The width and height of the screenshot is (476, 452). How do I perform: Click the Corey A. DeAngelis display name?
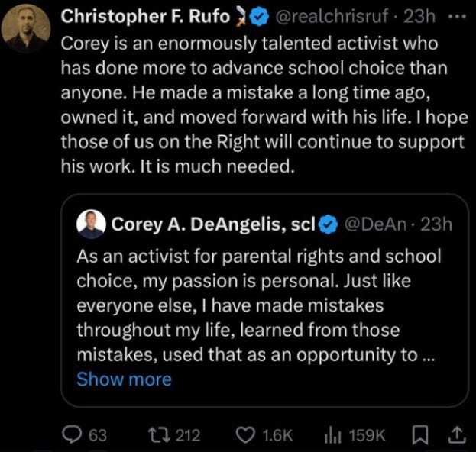coord(213,224)
